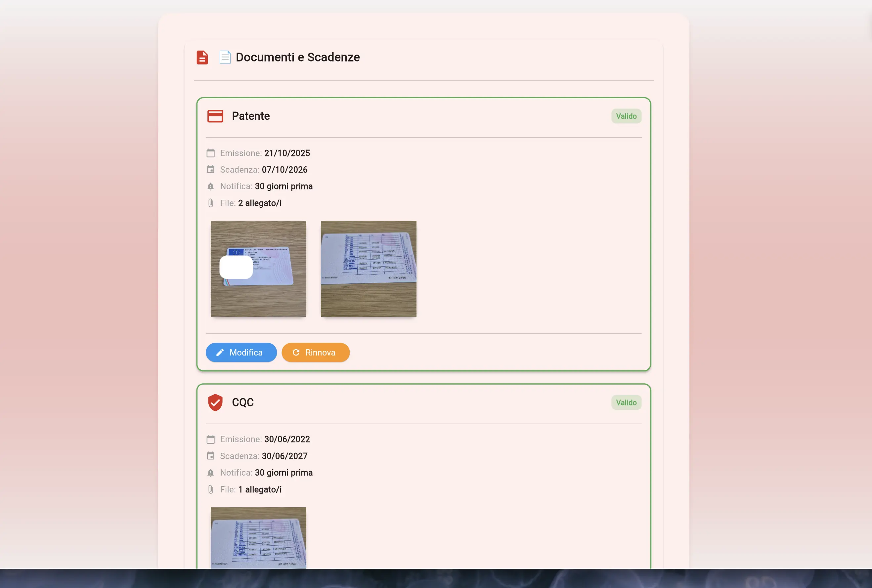The image size is (872, 588).
Task: Click the CQC issue date 30/06/2022
Action: tap(287, 439)
